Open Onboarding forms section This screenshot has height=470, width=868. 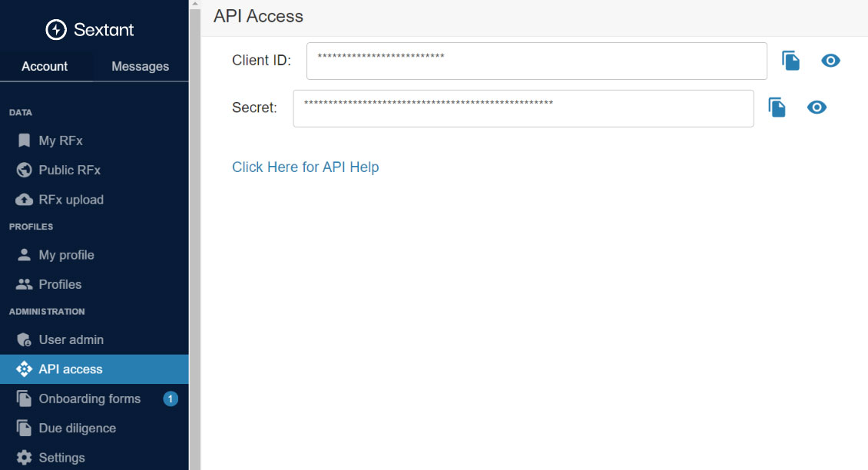click(89, 399)
